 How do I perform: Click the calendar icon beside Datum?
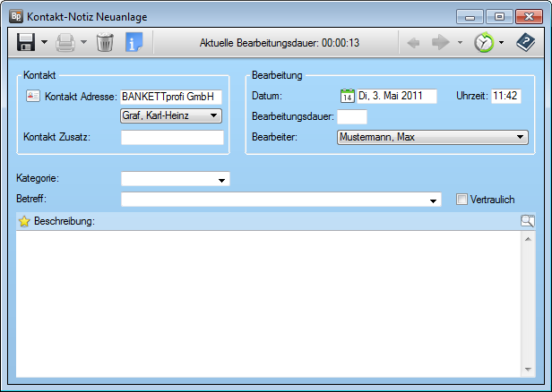[348, 97]
